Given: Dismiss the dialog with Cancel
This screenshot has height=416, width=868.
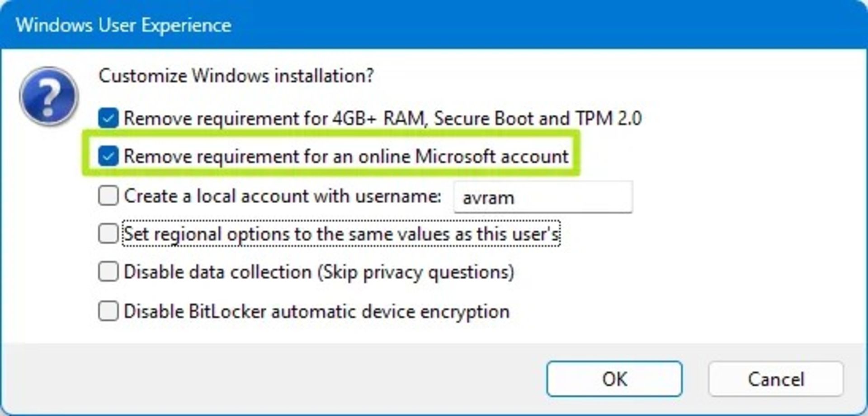Looking at the screenshot, I should [776, 379].
